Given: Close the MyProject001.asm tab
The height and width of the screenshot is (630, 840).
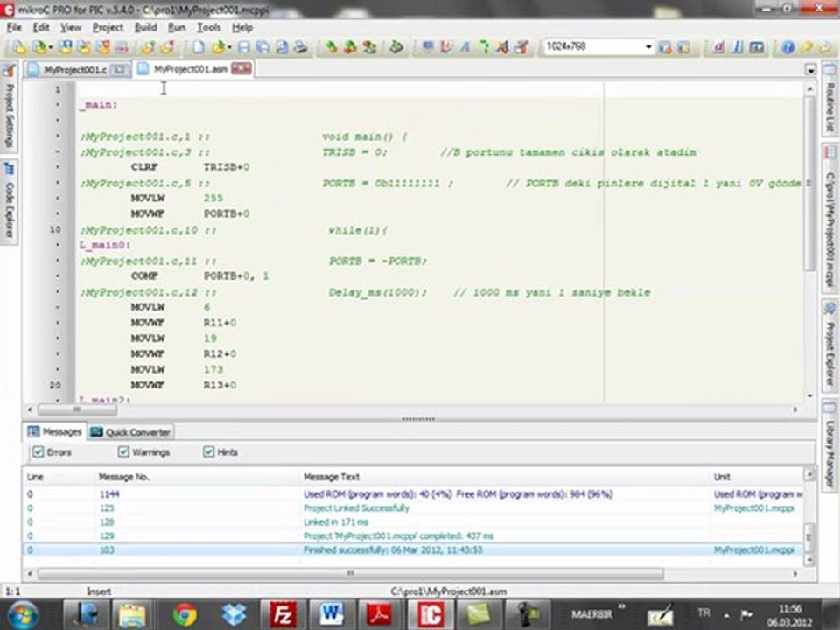Looking at the screenshot, I should point(241,68).
